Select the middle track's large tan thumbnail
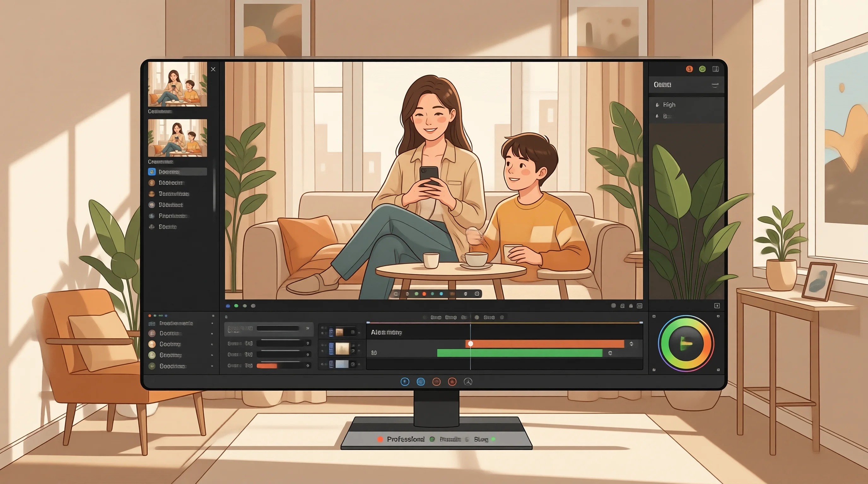This screenshot has width=868, height=484. click(x=342, y=349)
